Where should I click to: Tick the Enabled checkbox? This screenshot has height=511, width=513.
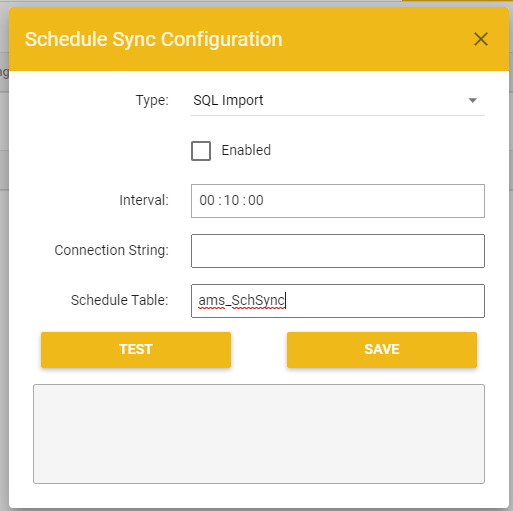(x=201, y=151)
